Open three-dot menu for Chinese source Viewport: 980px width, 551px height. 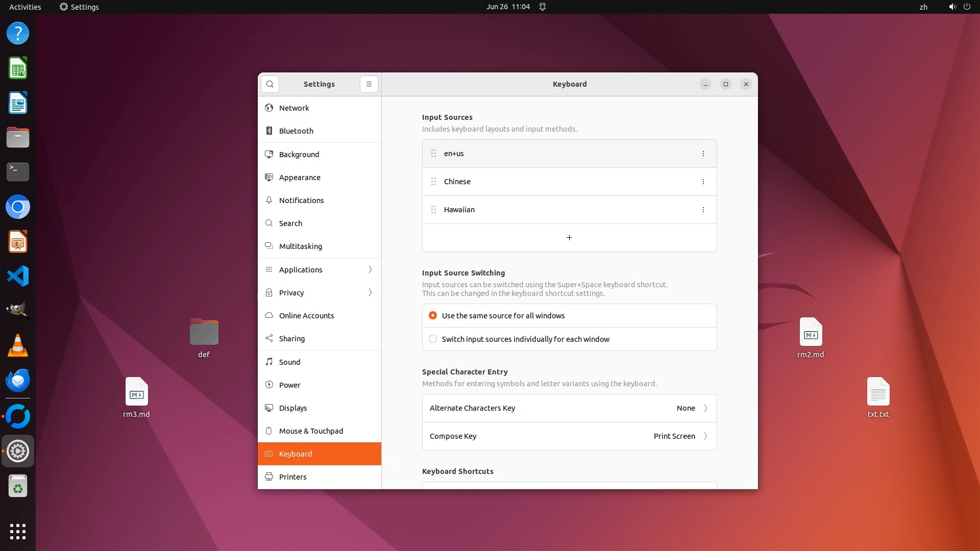703,182
